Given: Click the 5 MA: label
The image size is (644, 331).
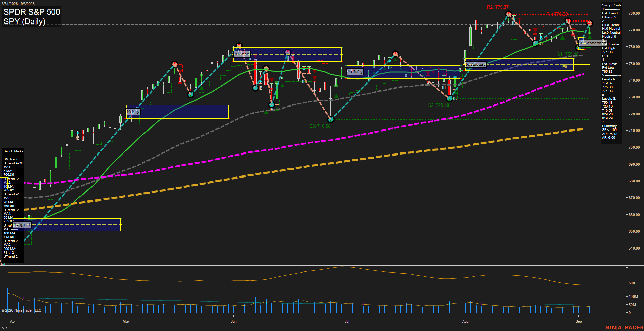Looking at the screenshot, I should (x=8, y=171).
